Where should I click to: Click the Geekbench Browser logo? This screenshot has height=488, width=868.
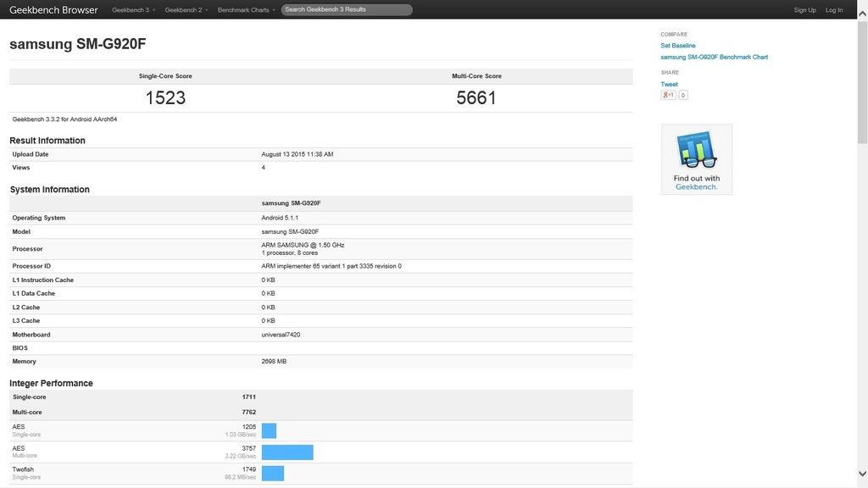tap(53, 10)
